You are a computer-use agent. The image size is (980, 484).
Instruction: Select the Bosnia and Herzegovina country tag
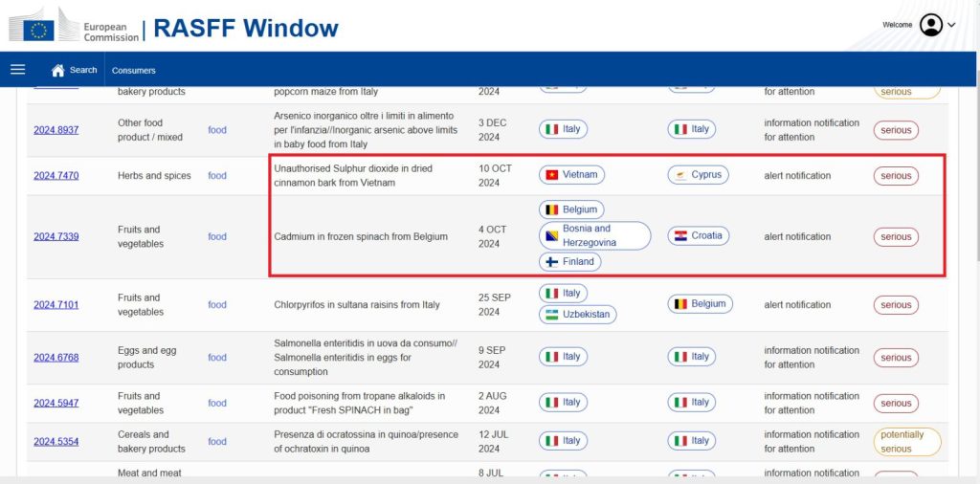pyautogui.click(x=594, y=235)
